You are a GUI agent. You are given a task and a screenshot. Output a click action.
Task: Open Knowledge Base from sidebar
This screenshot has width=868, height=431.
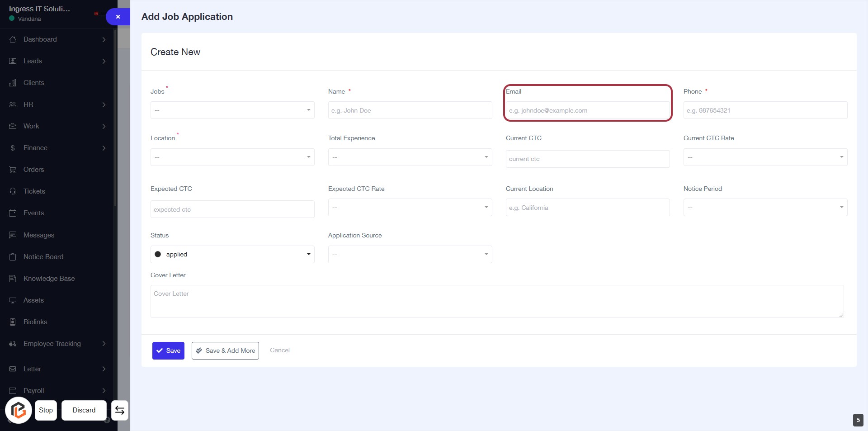tap(49, 279)
